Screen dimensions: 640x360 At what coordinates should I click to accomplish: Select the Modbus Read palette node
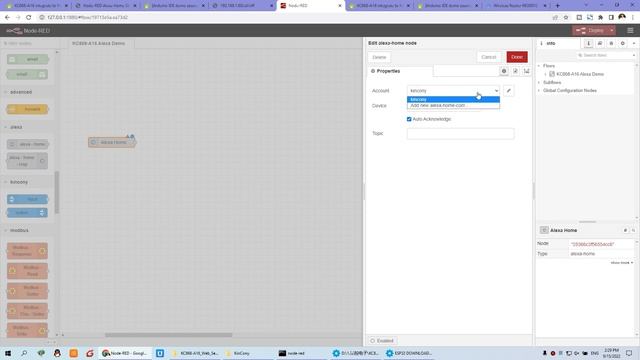click(27, 271)
